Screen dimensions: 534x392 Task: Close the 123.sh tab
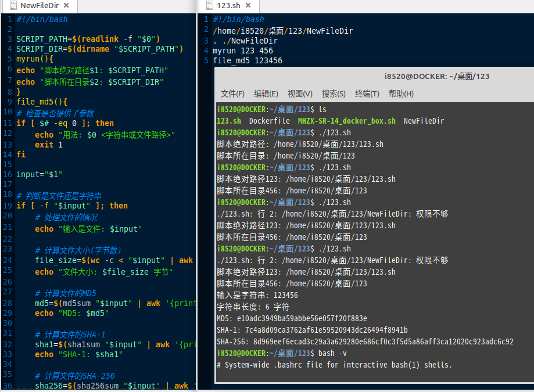tap(248, 5)
